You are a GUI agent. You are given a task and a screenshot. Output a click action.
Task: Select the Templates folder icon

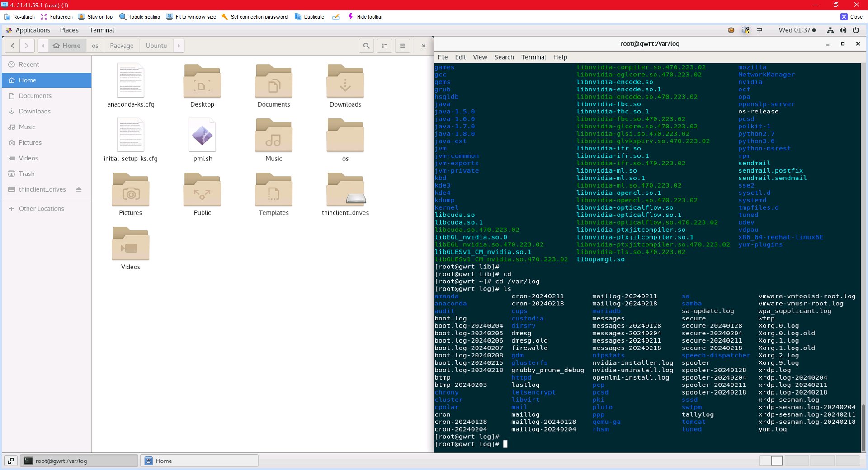point(274,189)
